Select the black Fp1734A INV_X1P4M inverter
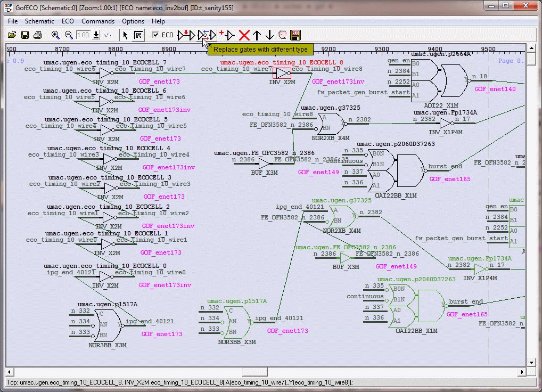This screenshot has width=542, height=392. point(446,124)
